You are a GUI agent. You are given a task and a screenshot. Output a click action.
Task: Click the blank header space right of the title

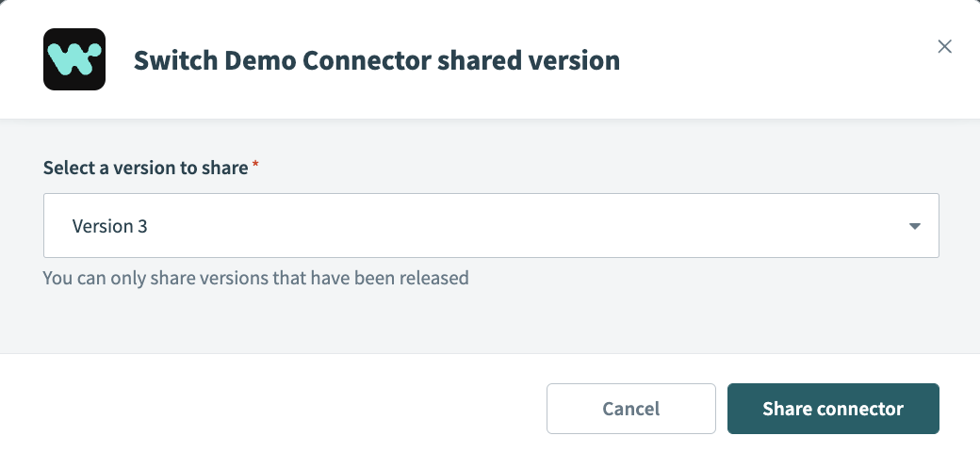click(773, 61)
